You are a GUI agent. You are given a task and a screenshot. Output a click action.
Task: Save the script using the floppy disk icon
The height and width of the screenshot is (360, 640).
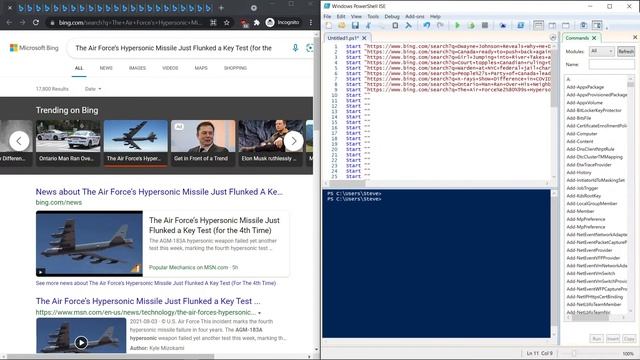point(355,25)
